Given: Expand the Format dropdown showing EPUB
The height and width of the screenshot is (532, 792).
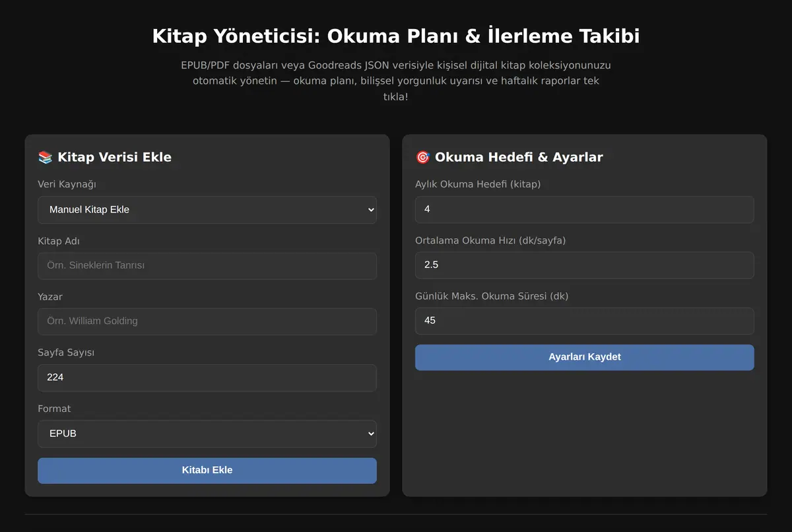Looking at the screenshot, I should [207, 434].
